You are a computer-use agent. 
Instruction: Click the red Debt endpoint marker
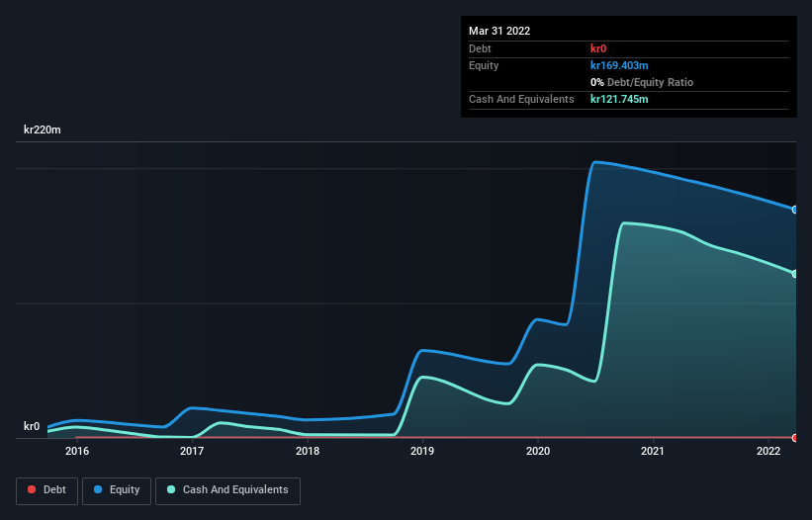(x=795, y=438)
